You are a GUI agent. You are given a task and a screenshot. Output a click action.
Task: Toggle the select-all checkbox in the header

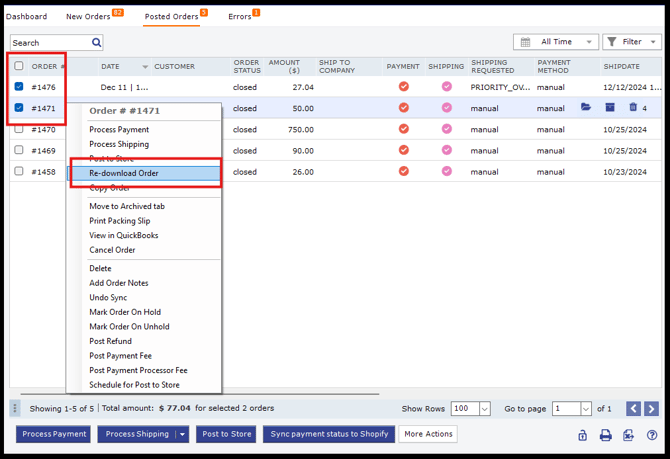[19, 66]
